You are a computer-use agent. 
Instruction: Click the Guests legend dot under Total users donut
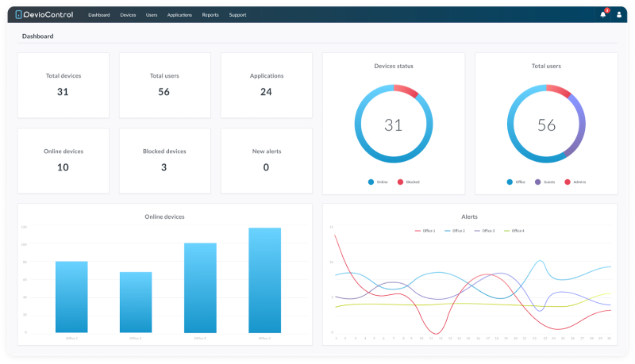(x=538, y=182)
